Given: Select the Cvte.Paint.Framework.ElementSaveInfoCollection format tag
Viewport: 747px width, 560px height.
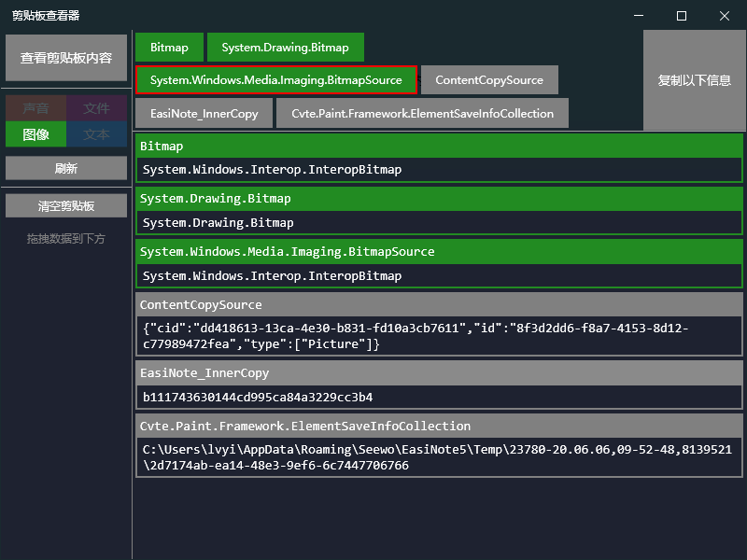Looking at the screenshot, I should pyautogui.click(x=423, y=113).
